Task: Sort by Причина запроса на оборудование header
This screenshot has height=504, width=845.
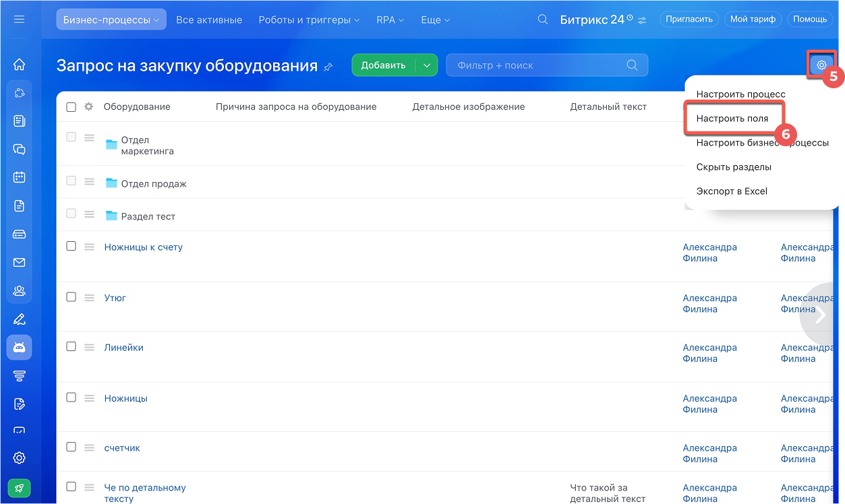Action: (x=296, y=106)
